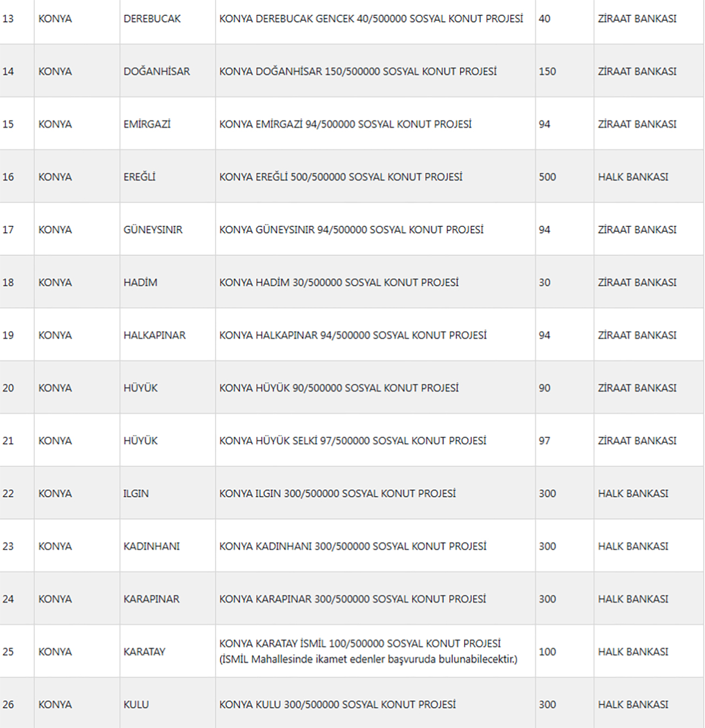Click the KARAPINAR district cell
705x728 pixels.
151,599
